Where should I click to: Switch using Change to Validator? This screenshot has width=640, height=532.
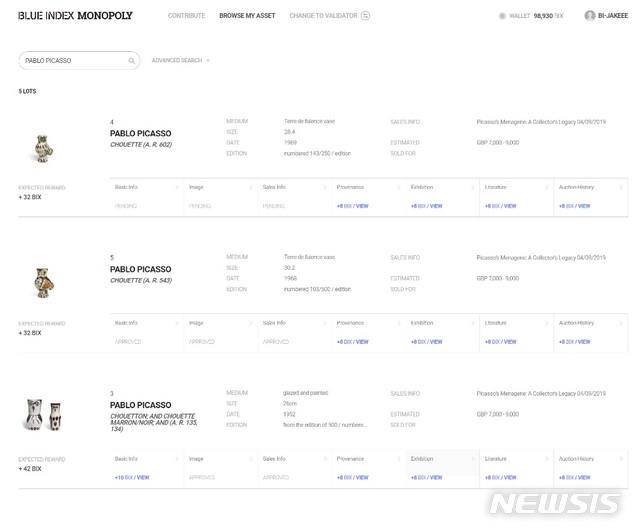[323, 16]
